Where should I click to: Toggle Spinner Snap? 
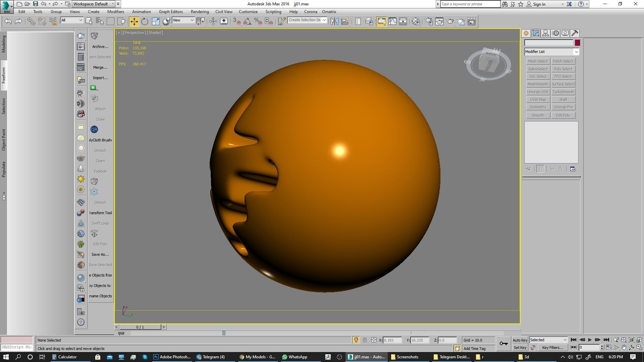tap(269, 21)
